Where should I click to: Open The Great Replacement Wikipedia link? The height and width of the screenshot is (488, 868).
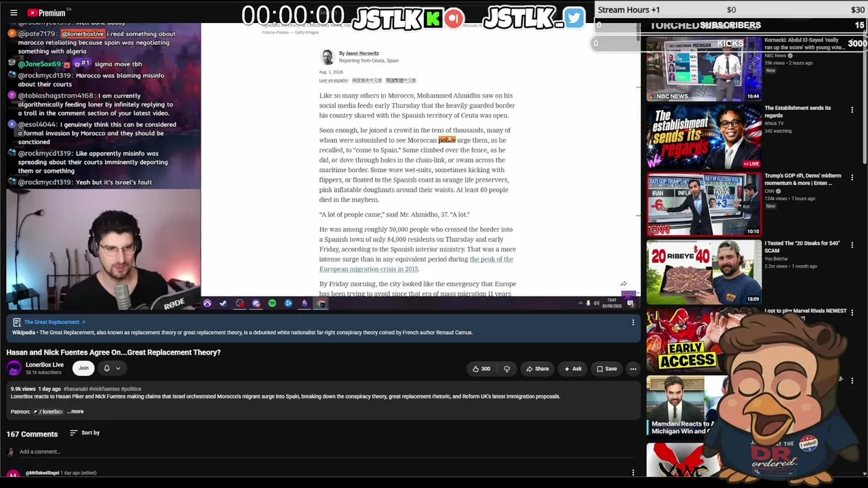(x=55, y=322)
